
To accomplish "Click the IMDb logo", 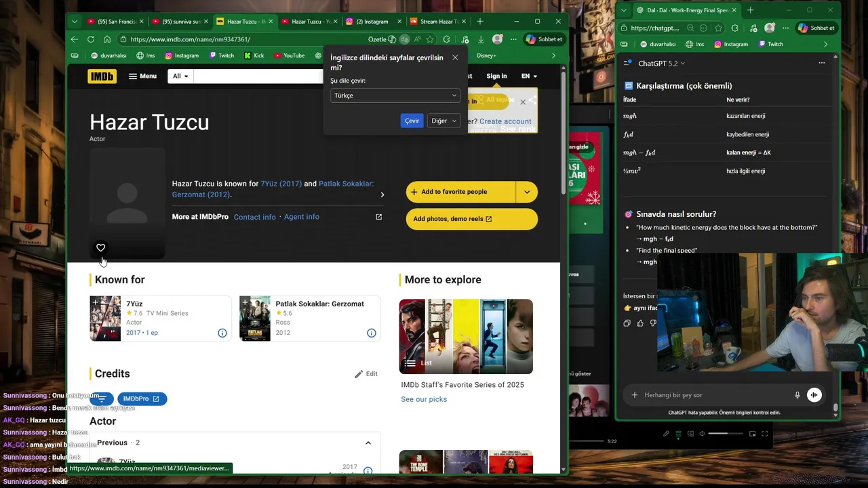I will tap(102, 76).
